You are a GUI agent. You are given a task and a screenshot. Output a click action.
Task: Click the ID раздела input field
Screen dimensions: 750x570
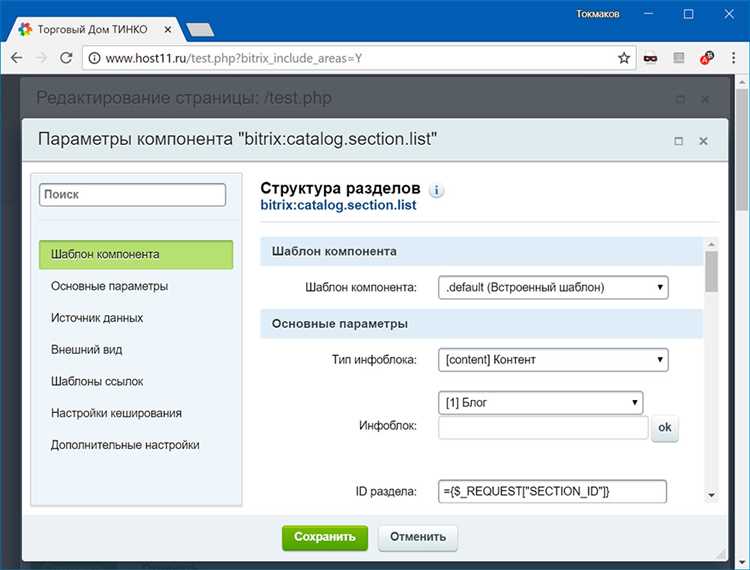coord(552,492)
